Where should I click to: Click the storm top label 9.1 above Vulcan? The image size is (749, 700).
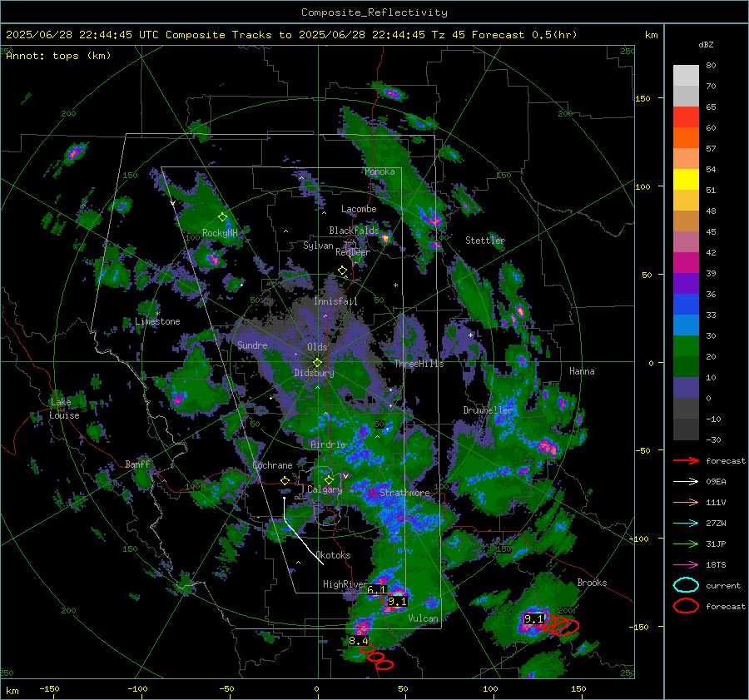[397, 601]
